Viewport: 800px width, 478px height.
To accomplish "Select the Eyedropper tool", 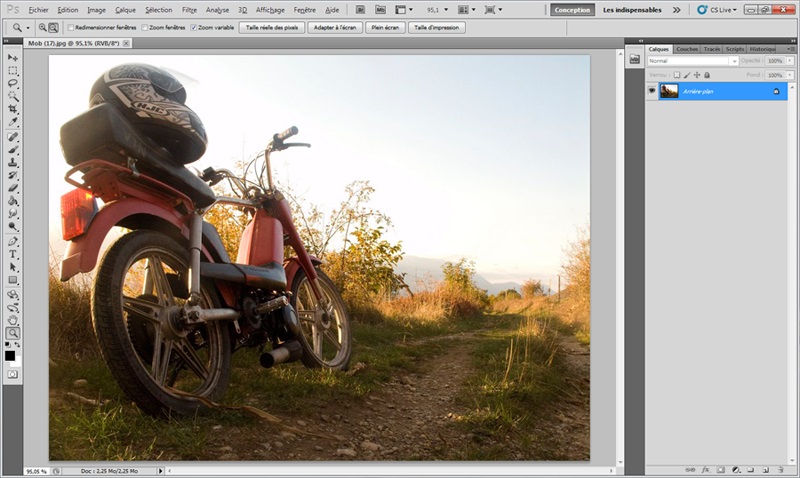I will [x=13, y=122].
